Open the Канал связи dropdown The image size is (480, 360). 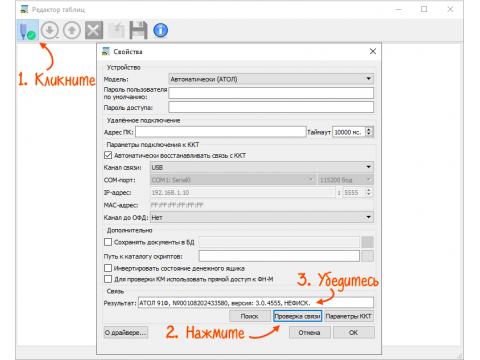pos(262,167)
